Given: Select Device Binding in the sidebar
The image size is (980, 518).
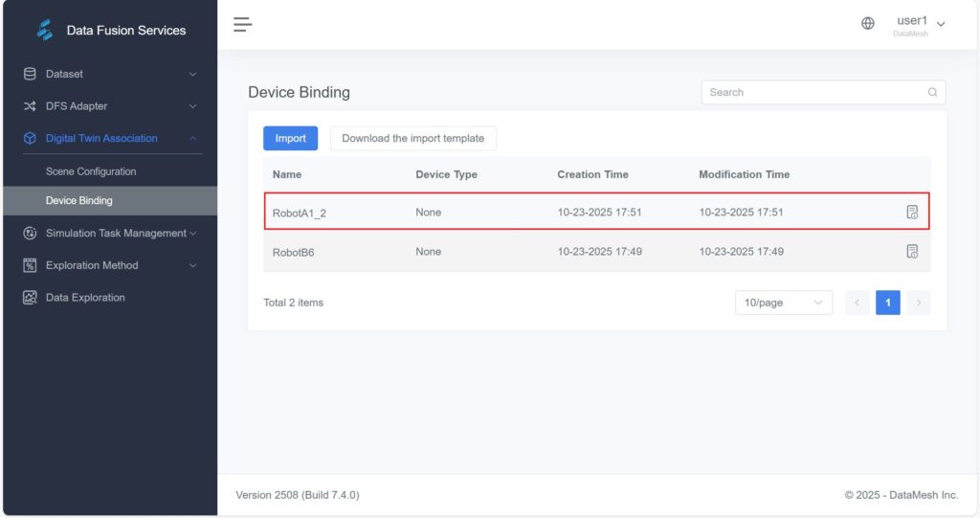Looking at the screenshot, I should click(79, 201).
